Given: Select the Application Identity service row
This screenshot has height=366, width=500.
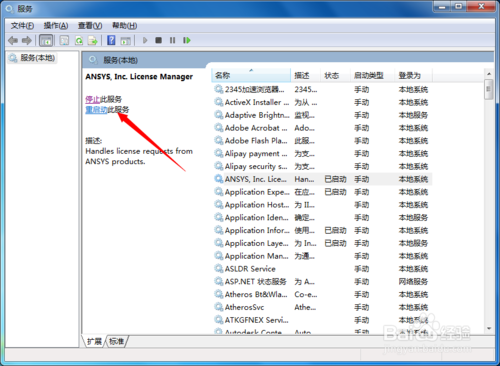Looking at the screenshot, I should 322,218.
